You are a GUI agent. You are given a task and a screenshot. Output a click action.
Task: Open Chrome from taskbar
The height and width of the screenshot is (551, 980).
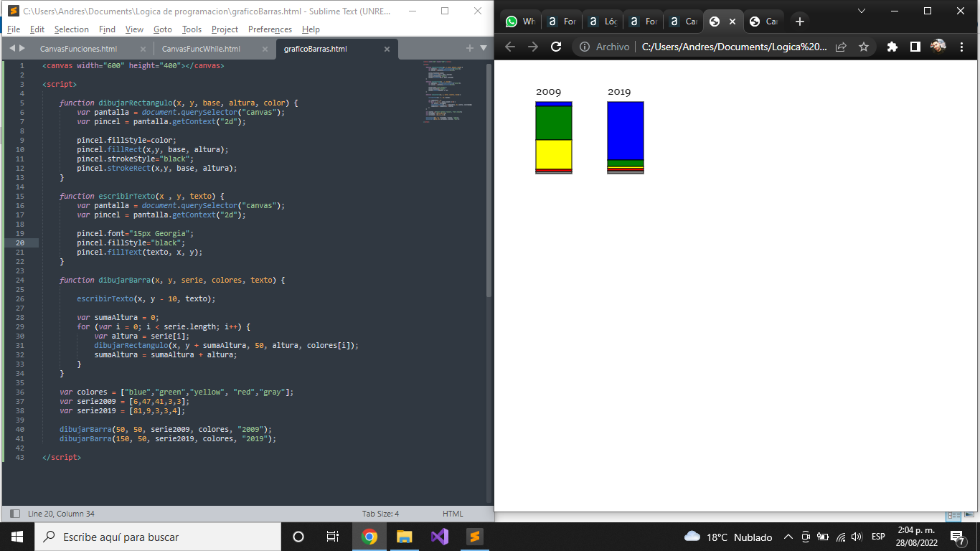coord(369,537)
